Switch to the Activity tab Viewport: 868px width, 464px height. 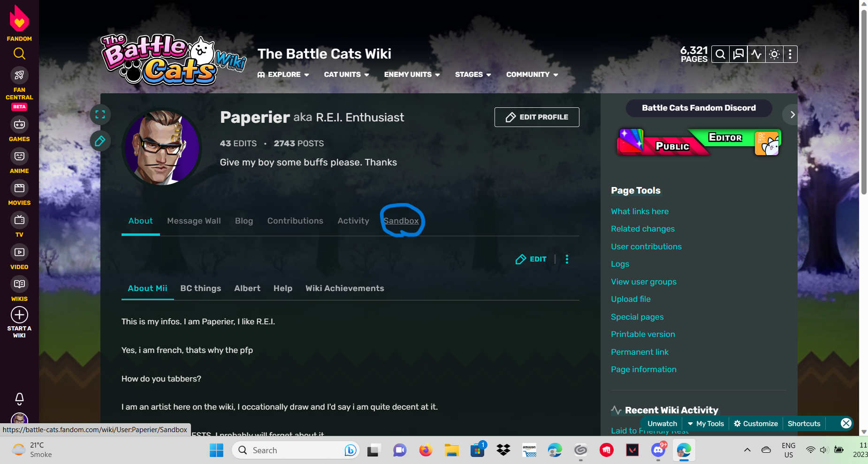click(x=353, y=221)
